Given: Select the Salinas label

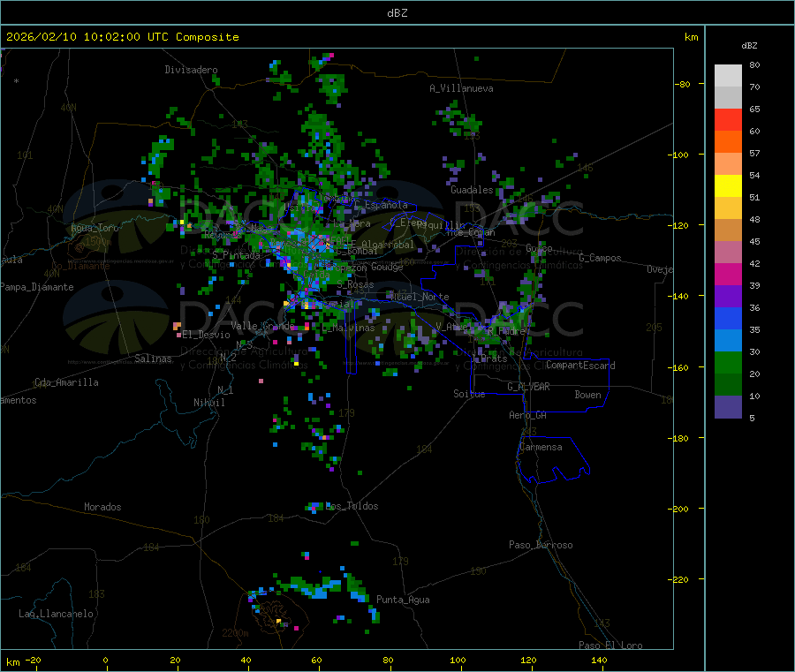Looking at the screenshot, I should tap(153, 359).
